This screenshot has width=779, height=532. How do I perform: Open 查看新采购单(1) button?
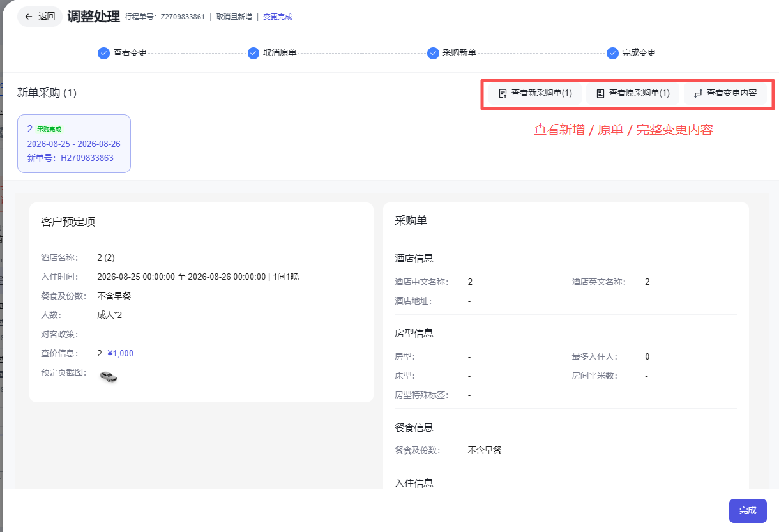pyautogui.click(x=535, y=93)
